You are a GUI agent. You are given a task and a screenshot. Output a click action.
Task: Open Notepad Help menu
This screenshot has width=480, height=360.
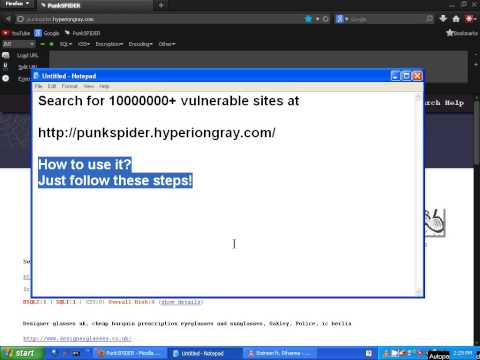click(104, 86)
